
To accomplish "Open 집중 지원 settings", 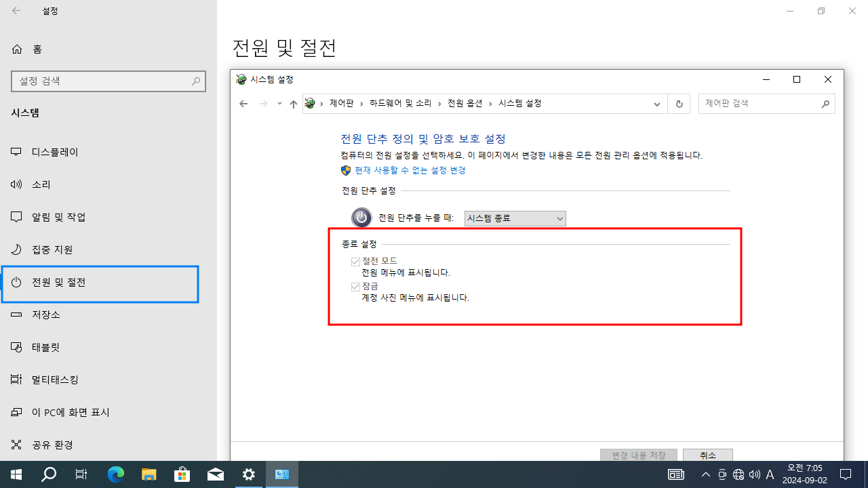I will (108, 249).
